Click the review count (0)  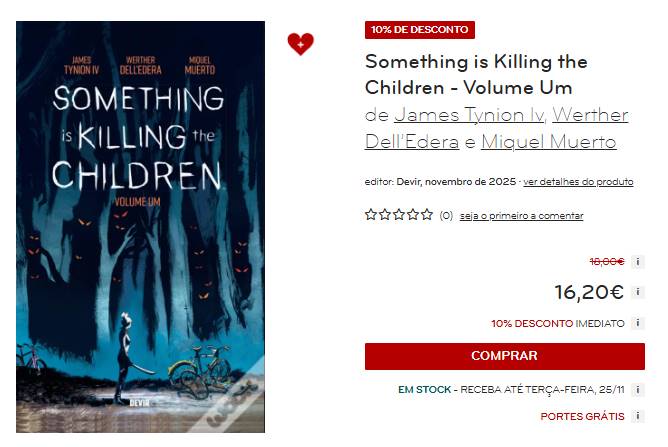[x=446, y=216]
